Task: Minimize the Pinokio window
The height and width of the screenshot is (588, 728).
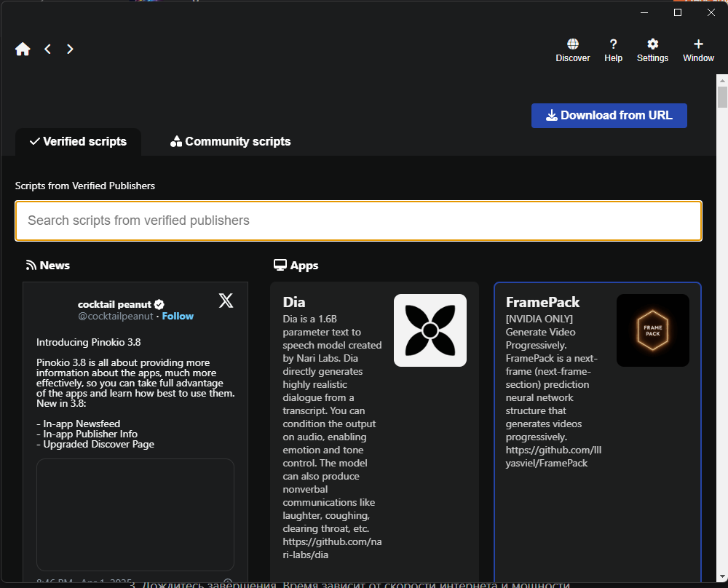Action: click(644, 12)
